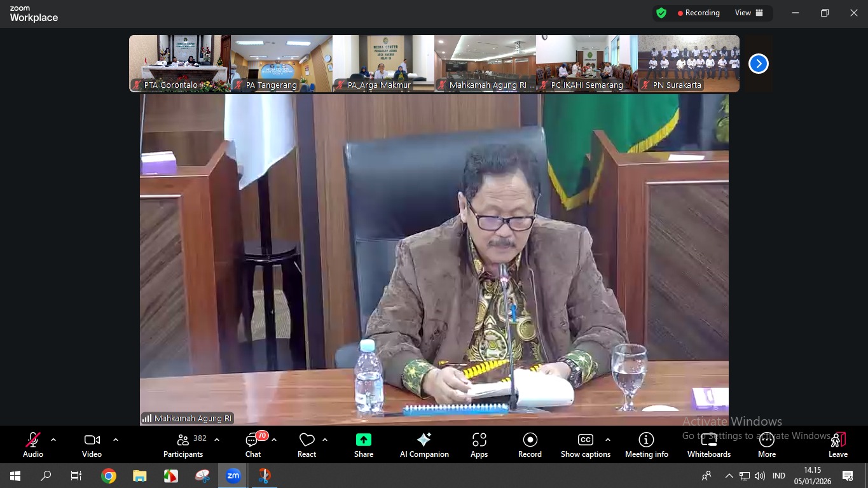The width and height of the screenshot is (868, 488).
Task: Open the Chat panel
Action: pyautogui.click(x=253, y=445)
